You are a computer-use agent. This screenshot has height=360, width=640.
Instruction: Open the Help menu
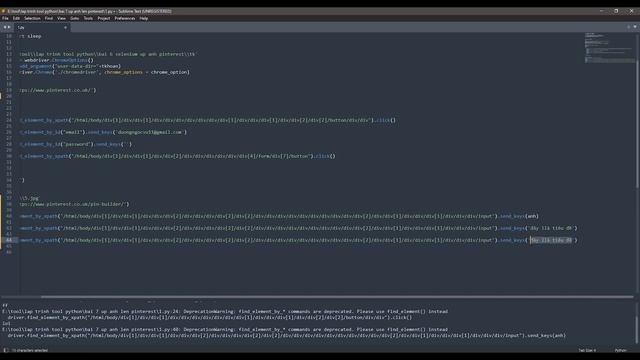click(144, 18)
